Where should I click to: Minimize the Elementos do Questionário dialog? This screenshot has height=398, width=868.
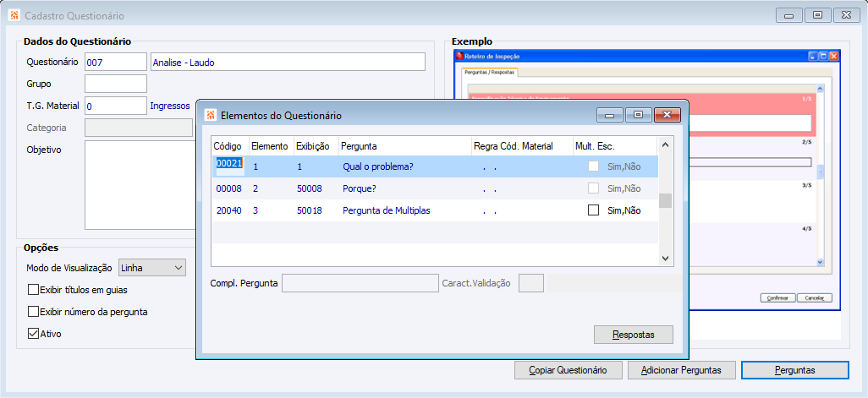[x=610, y=115]
